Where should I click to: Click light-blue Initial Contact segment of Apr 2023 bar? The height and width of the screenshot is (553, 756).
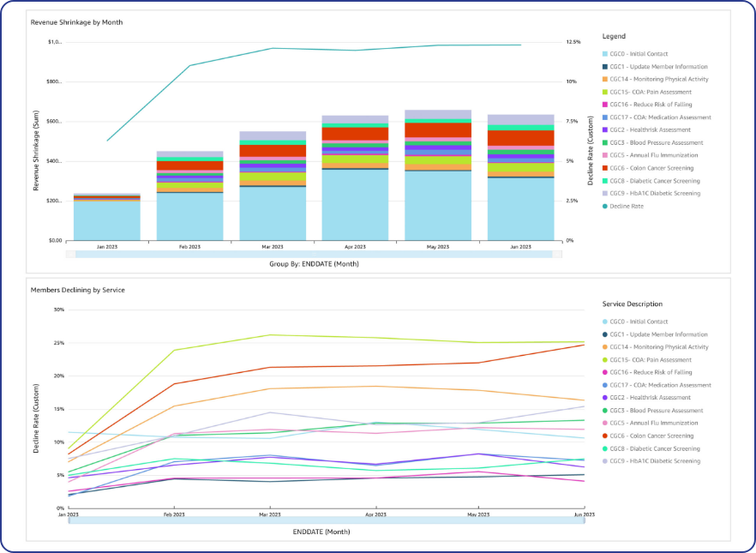356,205
